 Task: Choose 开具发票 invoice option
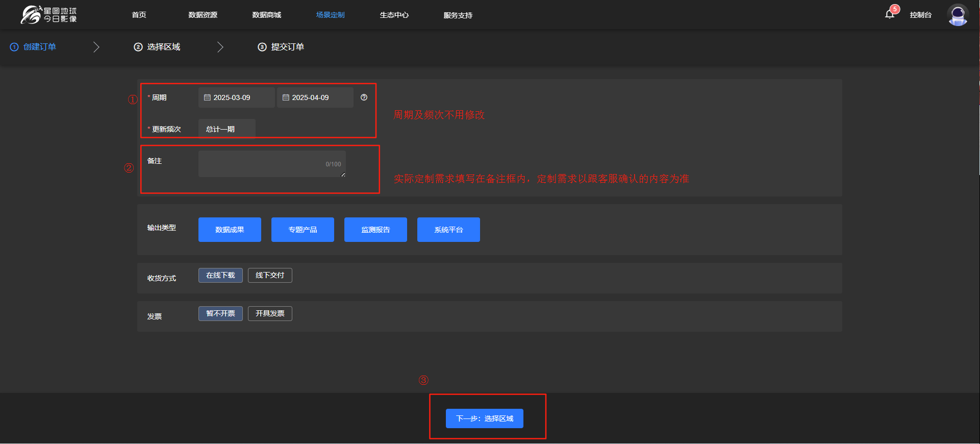(270, 314)
